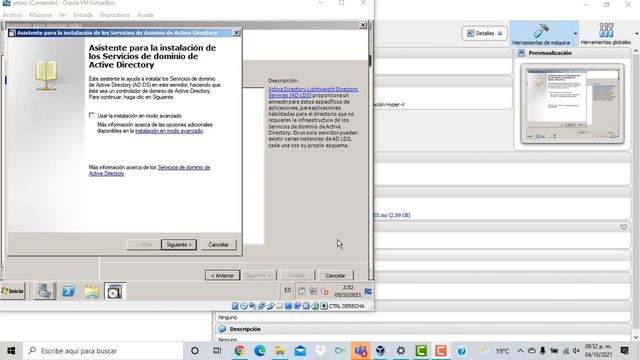Open 'Servicios de dominio de Active Directory' link
Viewport: 640px width, 360px height.
[149, 170]
